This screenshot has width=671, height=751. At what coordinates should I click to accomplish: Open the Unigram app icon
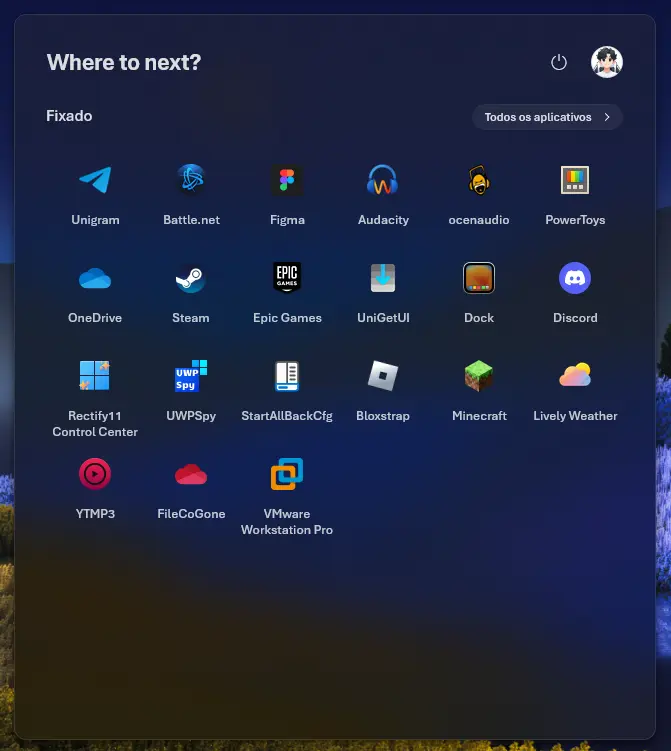tap(95, 180)
